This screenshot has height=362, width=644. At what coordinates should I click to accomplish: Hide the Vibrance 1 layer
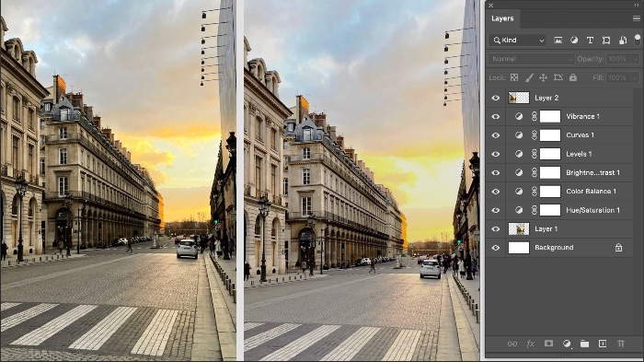tap(496, 117)
